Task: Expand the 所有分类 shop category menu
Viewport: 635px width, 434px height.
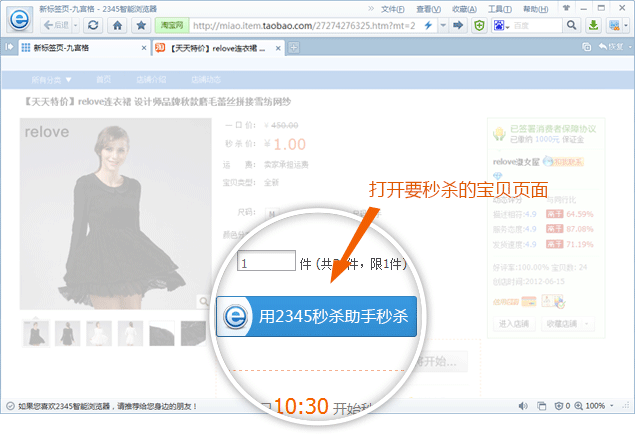Action: [51, 80]
